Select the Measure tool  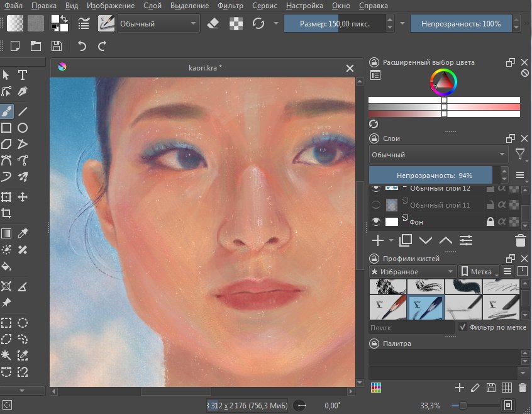23,287
